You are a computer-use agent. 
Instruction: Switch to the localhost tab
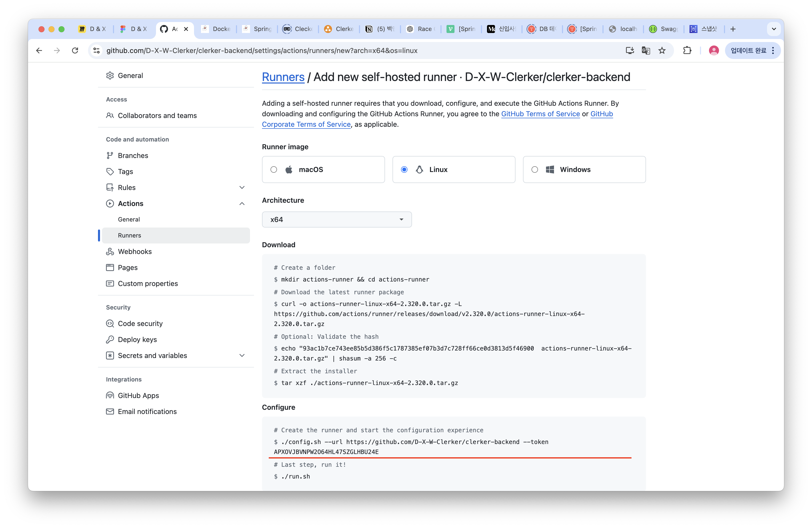pyautogui.click(x=623, y=29)
